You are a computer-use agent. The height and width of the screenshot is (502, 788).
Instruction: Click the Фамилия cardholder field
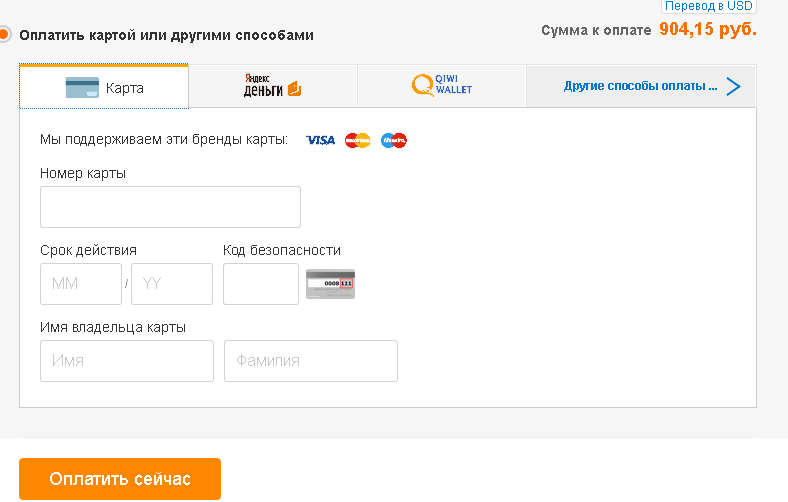311,361
